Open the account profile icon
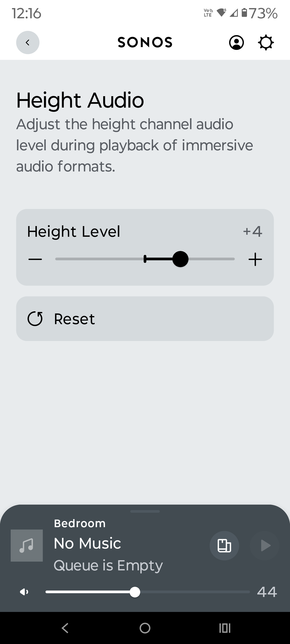This screenshot has height=644, width=290. click(x=236, y=43)
